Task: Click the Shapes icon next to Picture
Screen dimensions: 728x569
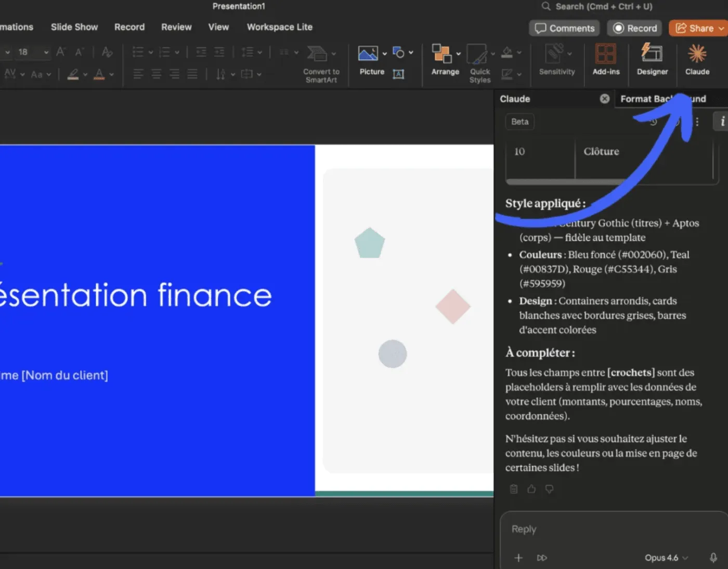Action: click(398, 52)
